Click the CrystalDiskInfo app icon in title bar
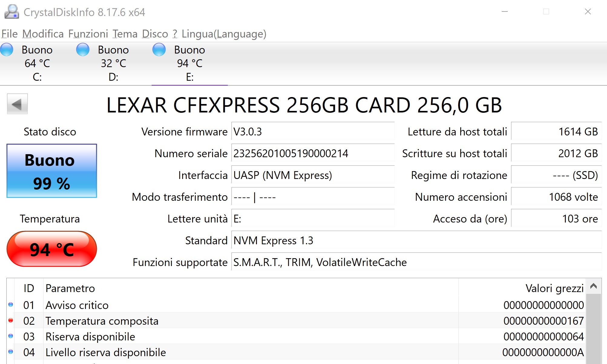607x364 pixels. pyautogui.click(x=12, y=12)
